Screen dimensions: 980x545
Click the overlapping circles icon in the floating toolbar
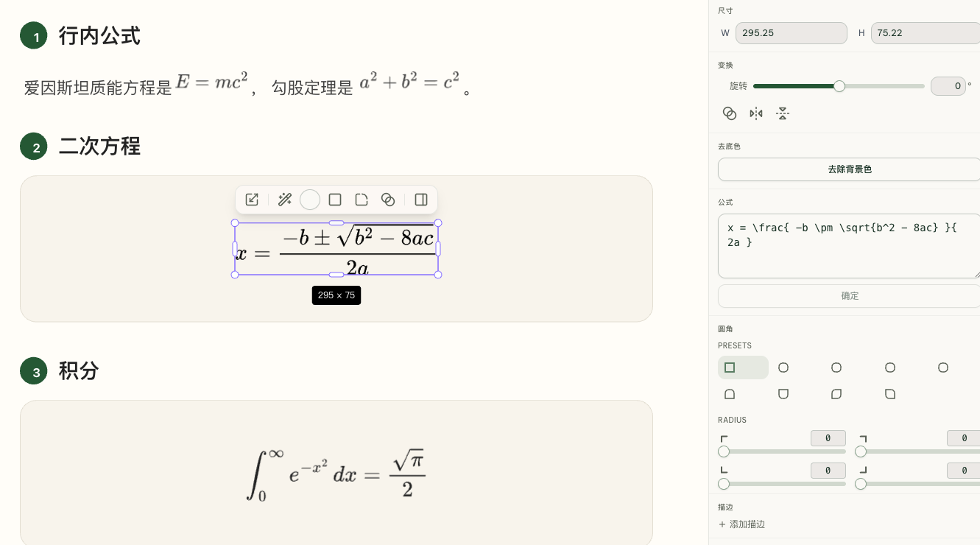388,200
